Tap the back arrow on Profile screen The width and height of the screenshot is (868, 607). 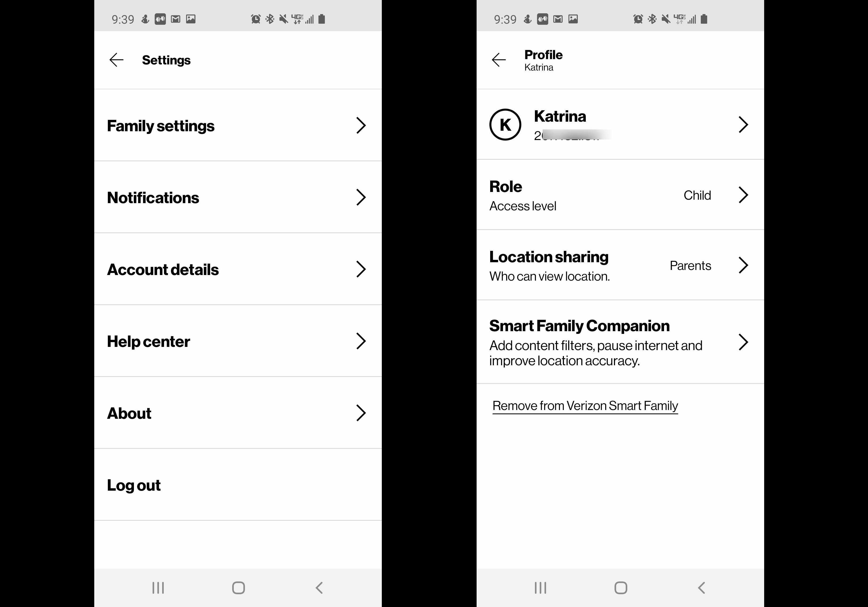coord(499,59)
